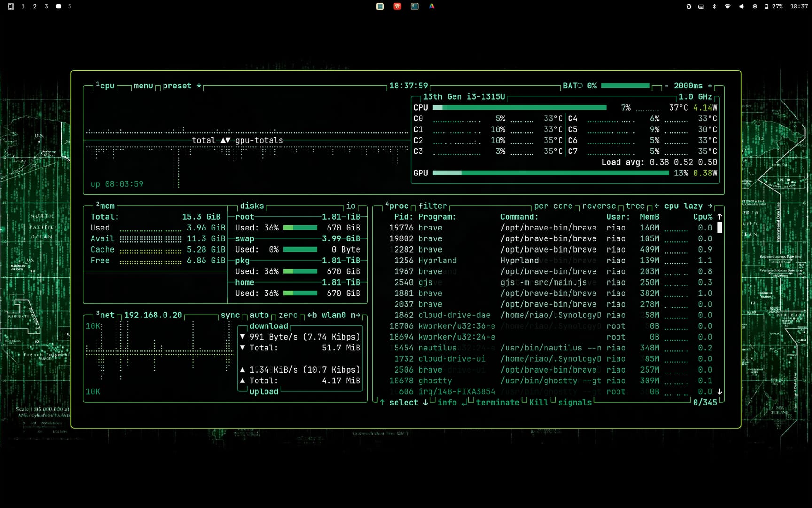Click the left arrow before 'cpu lazy' sorting
The image size is (812, 508).
pos(657,206)
